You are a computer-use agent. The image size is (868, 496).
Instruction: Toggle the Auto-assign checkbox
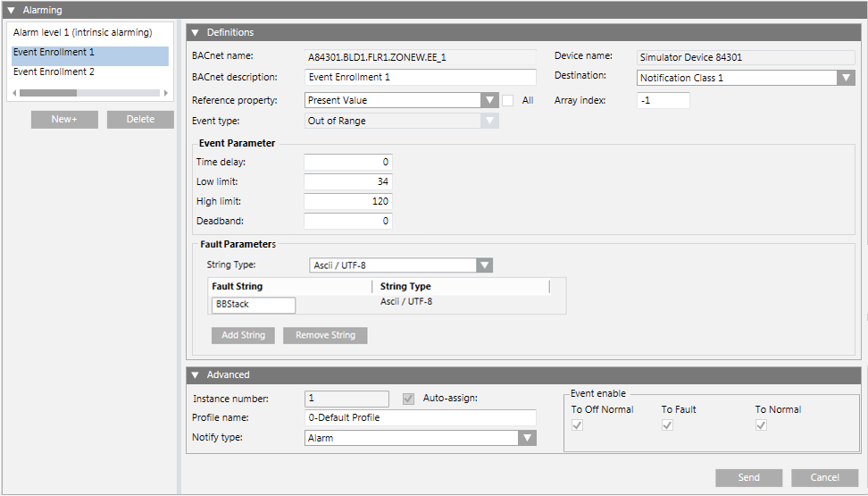[x=409, y=399]
